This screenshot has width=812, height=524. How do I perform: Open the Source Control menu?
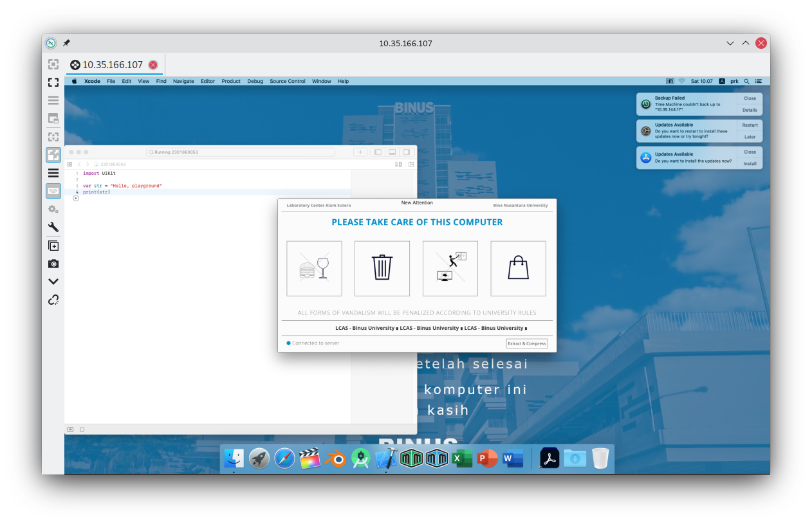click(x=287, y=81)
